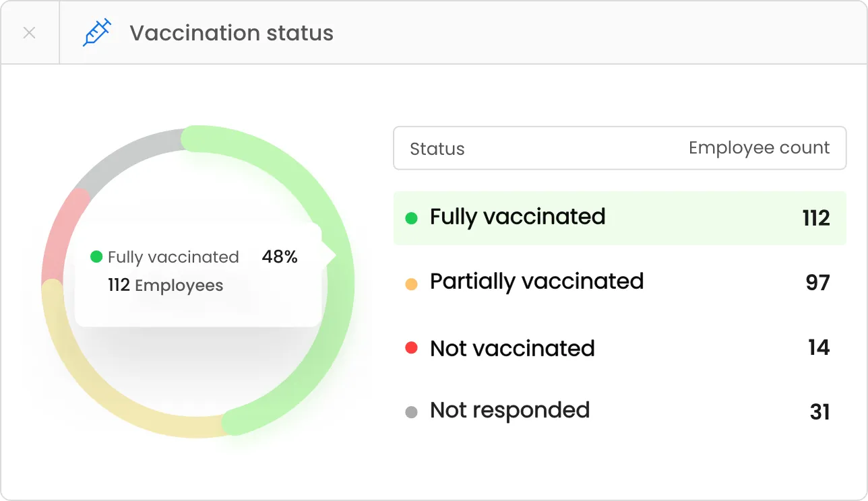Select the orange Partially vaccinated legend dot

tap(411, 283)
